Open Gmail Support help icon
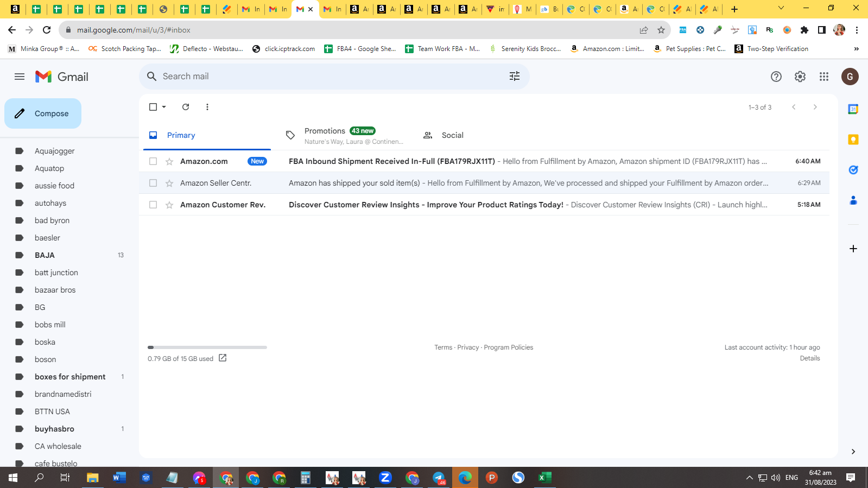Screen dimensions: 868x488 (776, 77)
